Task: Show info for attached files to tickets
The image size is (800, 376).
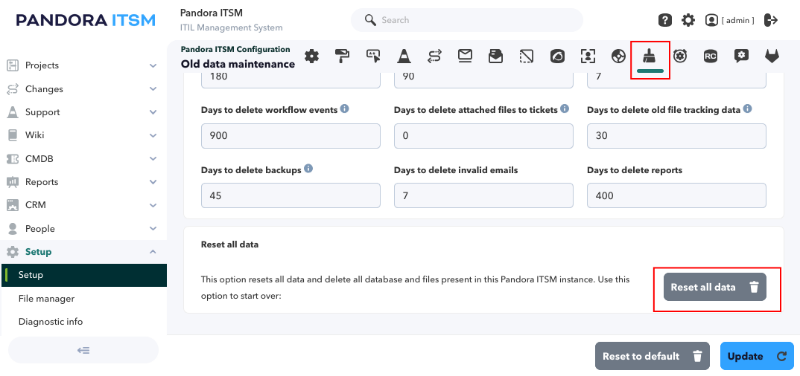Action: (x=564, y=109)
